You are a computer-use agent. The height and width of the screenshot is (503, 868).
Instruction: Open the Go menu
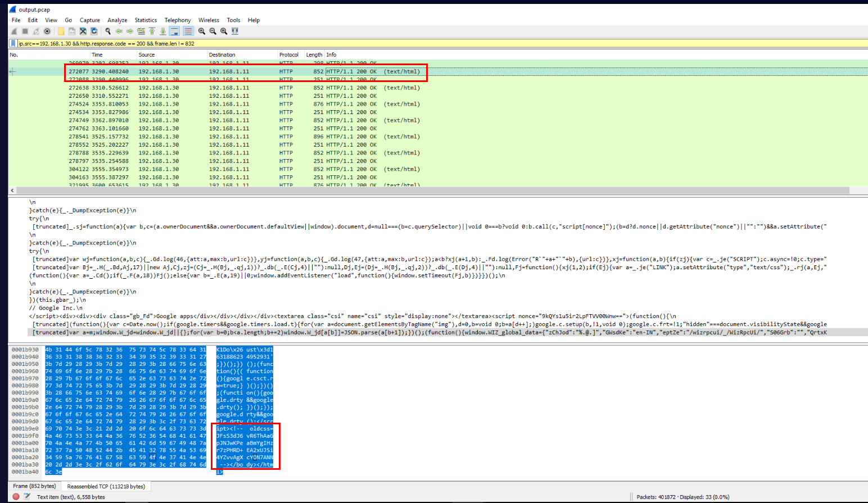(x=69, y=20)
